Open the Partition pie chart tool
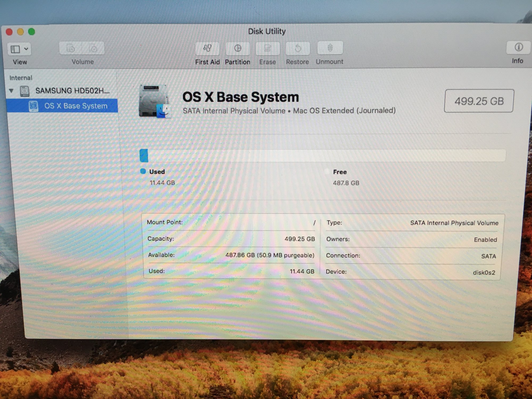532x399 pixels. click(x=238, y=48)
